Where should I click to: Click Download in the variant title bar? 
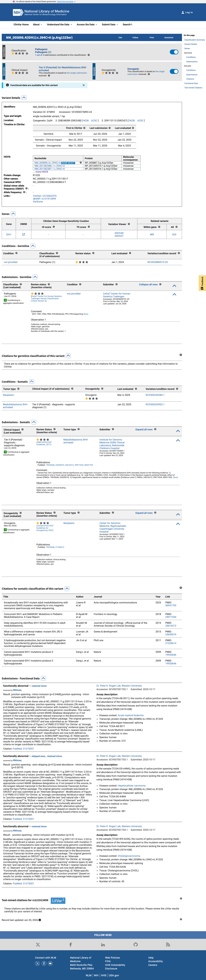169,38
